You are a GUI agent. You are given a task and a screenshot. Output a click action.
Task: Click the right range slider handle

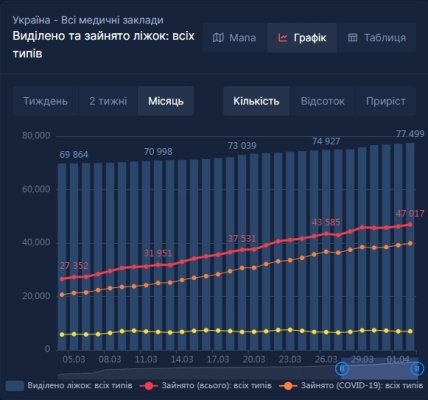click(416, 368)
